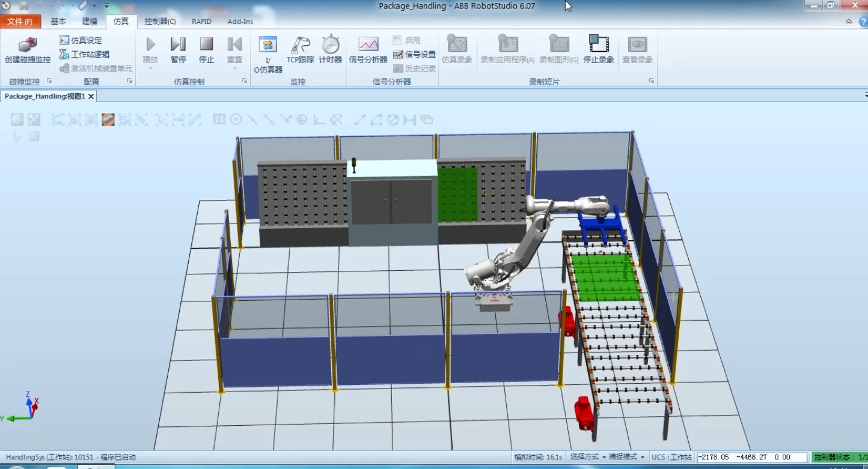Click the XYZ axis orientation gizmo
The height and width of the screenshot is (469, 868).
click(21, 407)
